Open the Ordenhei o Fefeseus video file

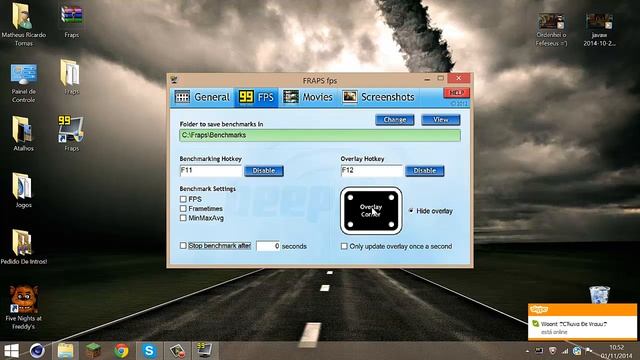click(x=551, y=29)
